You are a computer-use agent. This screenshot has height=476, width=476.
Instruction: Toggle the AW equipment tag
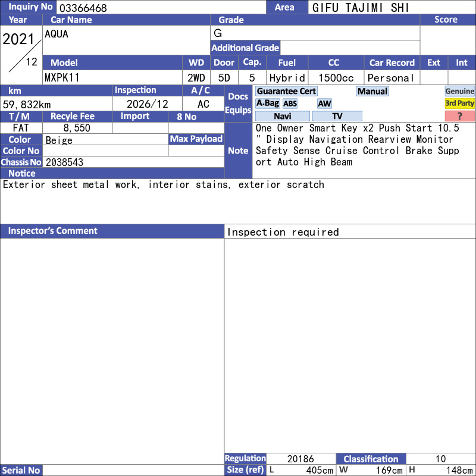pos(324,104)
